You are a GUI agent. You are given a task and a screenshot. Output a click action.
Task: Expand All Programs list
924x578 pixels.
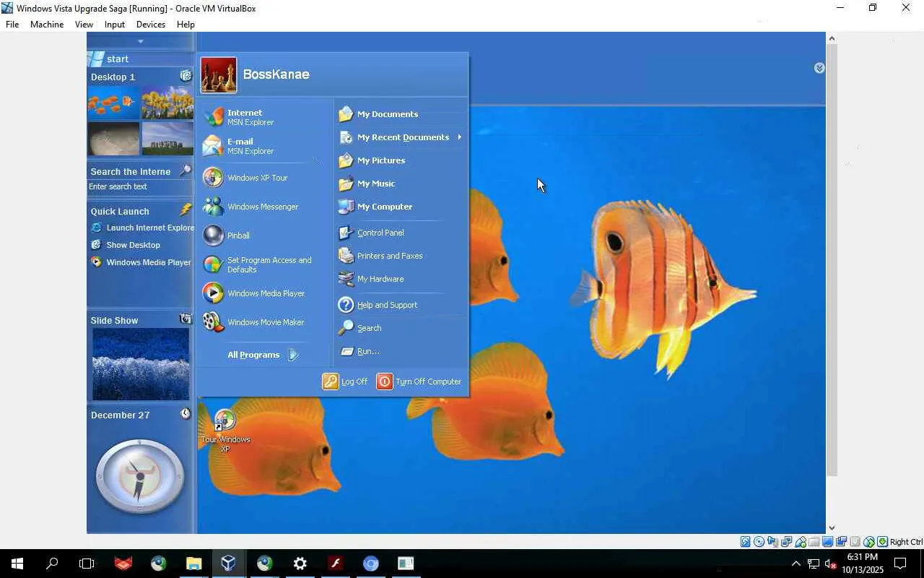tap(263, 355)
